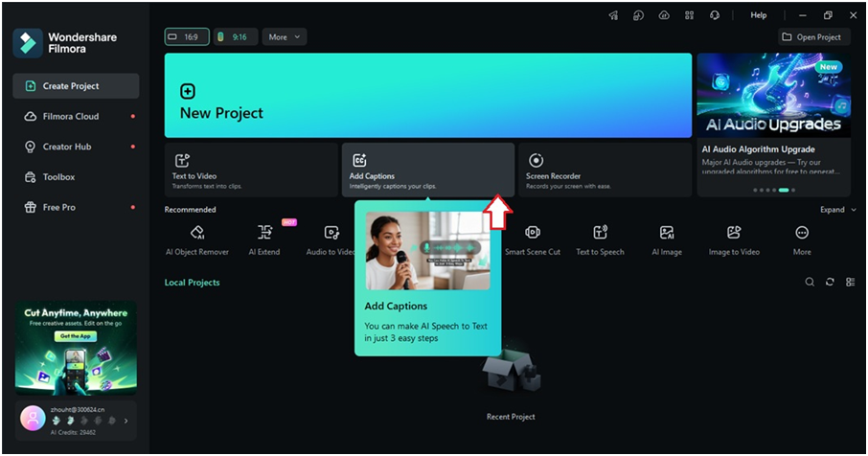Click the Cut Anytime, Anywhere promo banner
Image resolution: width=868 pixels, height=456 pixels.
(76, 348)
